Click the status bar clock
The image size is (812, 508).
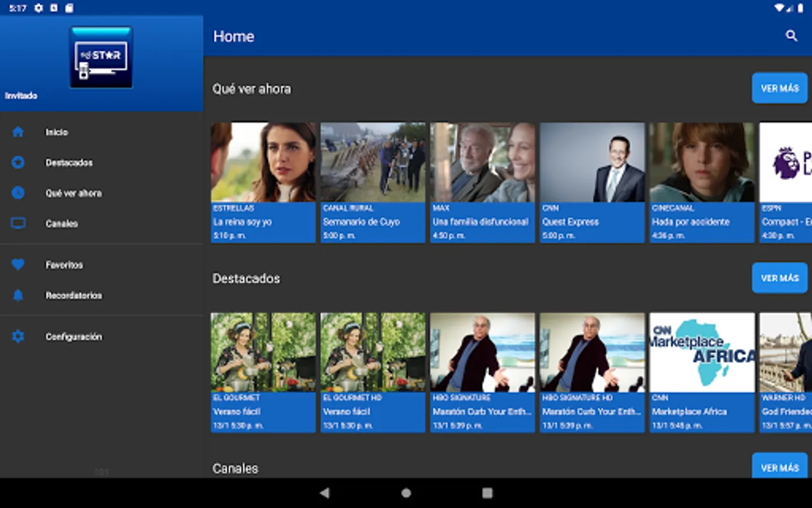[17, 8]
